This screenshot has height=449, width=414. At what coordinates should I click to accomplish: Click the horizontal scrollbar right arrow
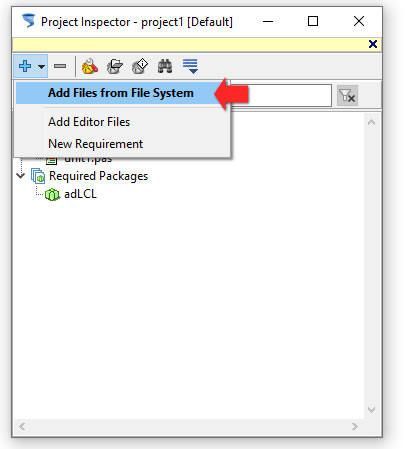click(x=355, y=426)
